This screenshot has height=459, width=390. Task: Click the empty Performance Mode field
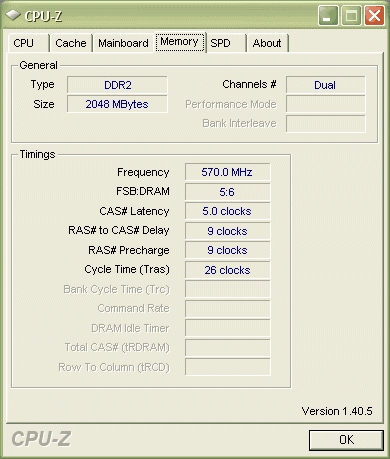coord(325,104)
